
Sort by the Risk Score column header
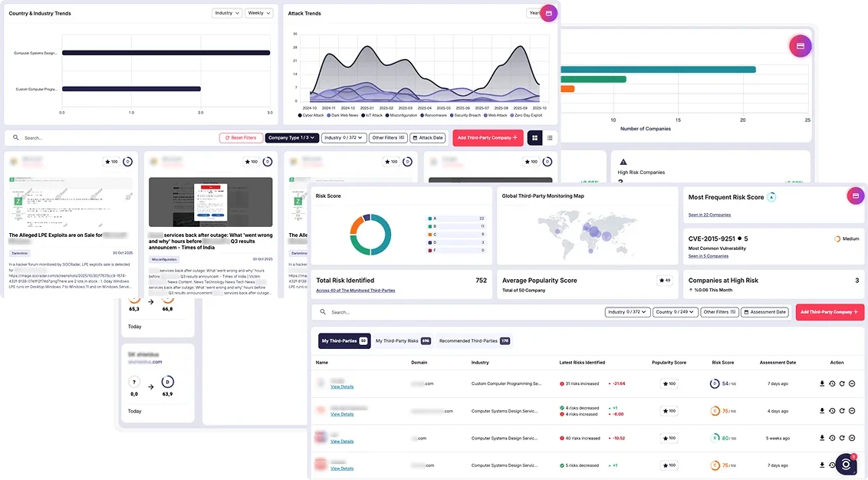[x=722, y=363]
